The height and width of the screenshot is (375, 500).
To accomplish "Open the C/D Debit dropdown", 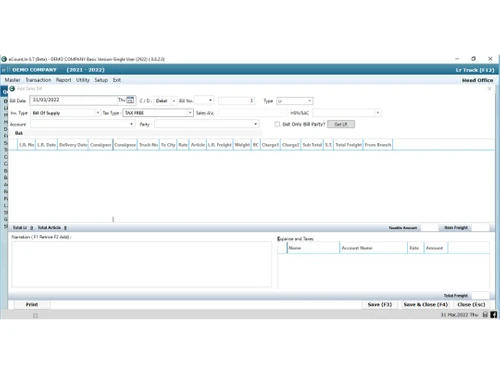I will pos(174,101).
